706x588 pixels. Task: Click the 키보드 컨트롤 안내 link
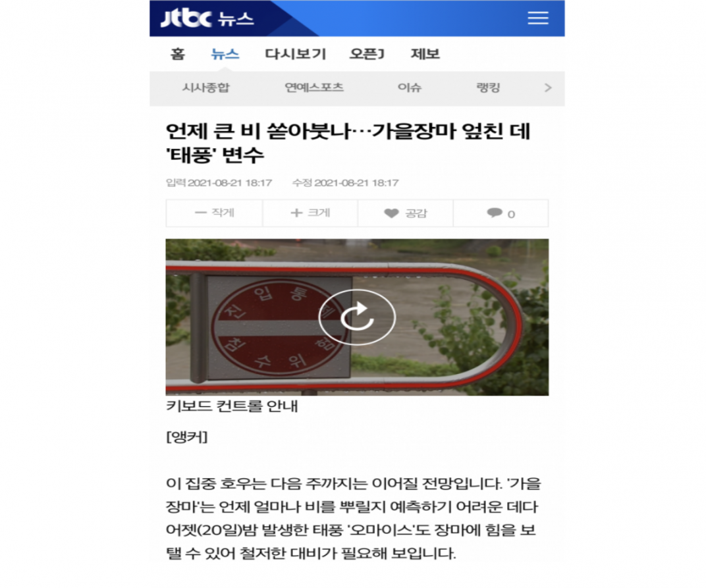(232, 406)
